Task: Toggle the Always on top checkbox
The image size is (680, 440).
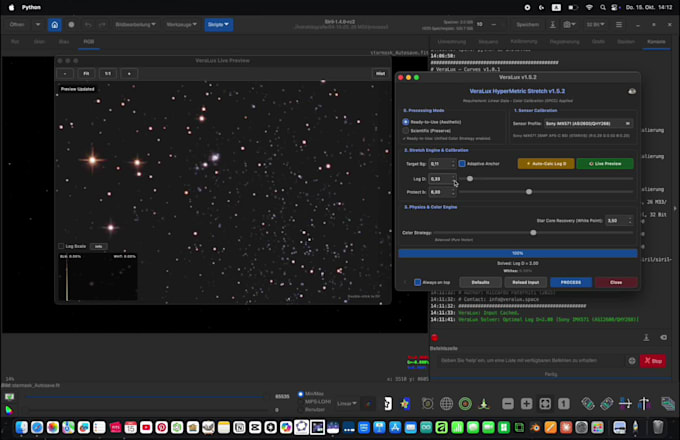Action: (x=417, y=282)
